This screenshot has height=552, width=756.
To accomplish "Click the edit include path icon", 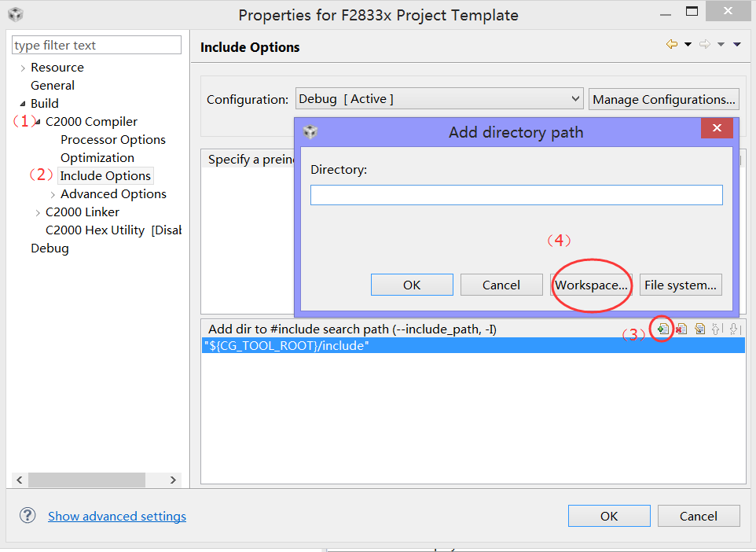I will pyautogui.click(x=699, y=329).
